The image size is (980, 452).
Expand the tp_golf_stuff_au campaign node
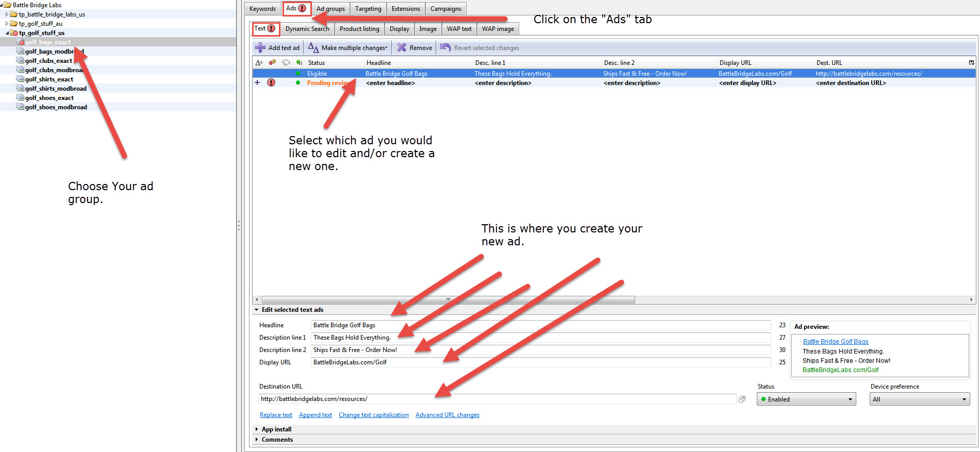[7, 24]
